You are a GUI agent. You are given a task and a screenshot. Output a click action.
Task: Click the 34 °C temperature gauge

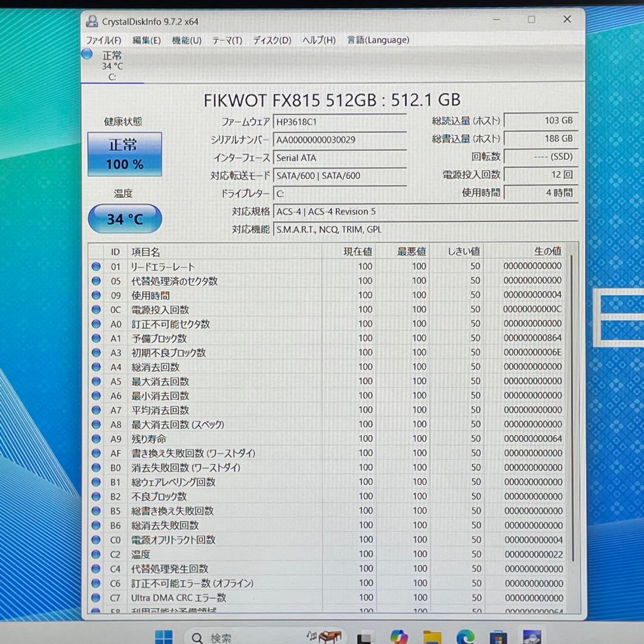[125, 219]
